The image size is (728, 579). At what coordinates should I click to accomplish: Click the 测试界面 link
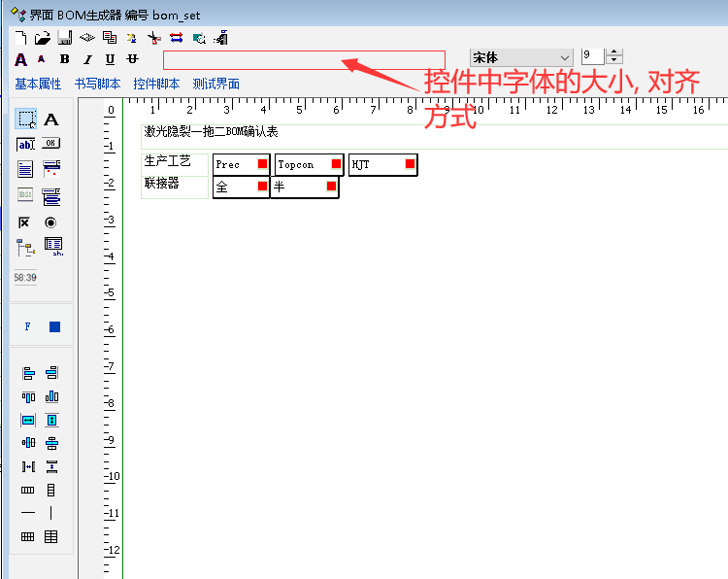pyautogui.click(x=216, y=85)
